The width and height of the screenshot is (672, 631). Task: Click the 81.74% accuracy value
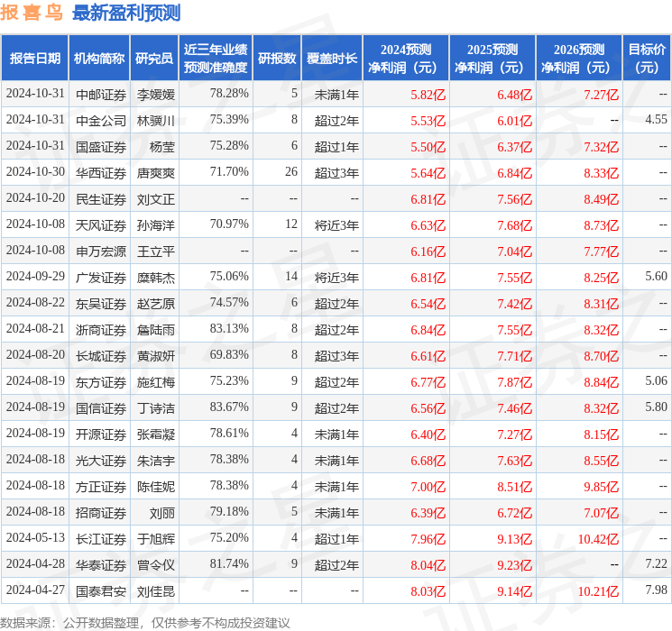click(x=229, y=563)
